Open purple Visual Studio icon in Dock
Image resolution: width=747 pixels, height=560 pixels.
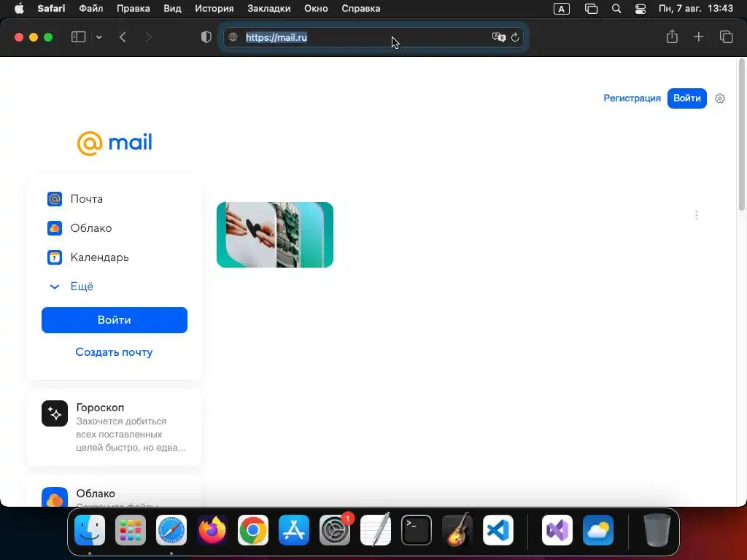tap(557, 530)
